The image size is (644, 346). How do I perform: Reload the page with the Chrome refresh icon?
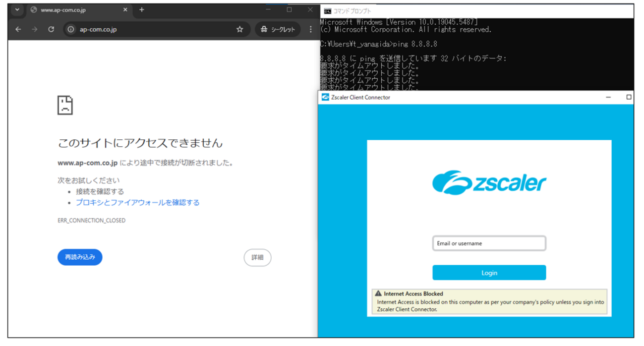(x=51, y=29)
